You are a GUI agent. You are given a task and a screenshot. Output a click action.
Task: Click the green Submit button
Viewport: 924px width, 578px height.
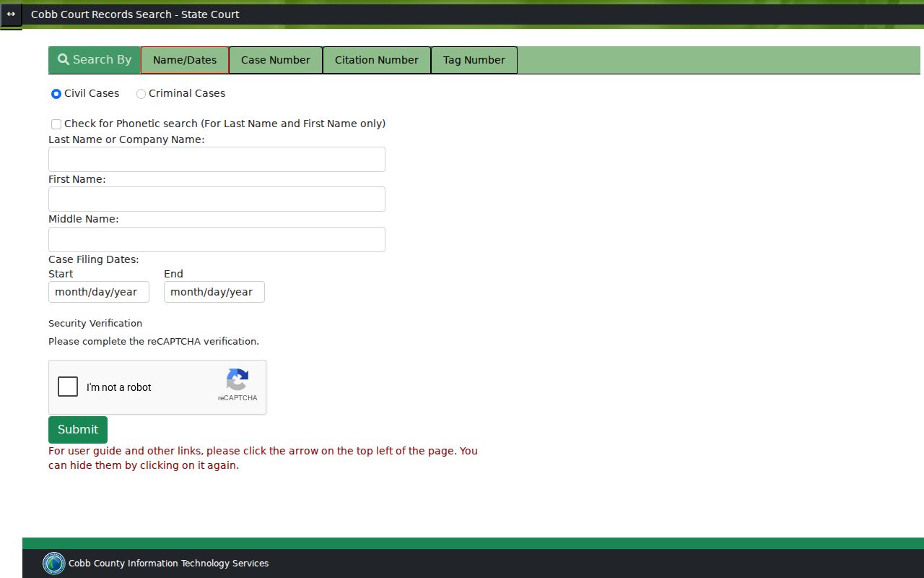78,430
